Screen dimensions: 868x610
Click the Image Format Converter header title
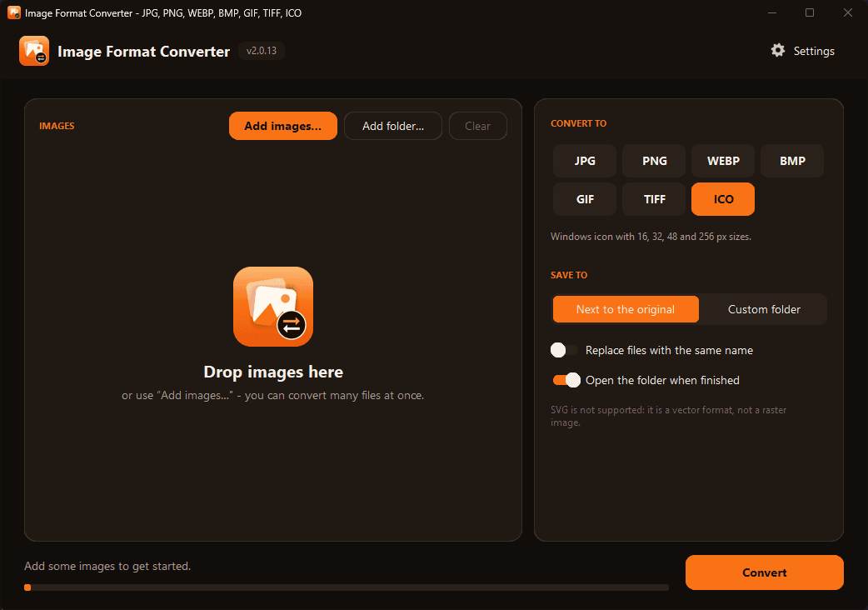(x=143, y=52)
